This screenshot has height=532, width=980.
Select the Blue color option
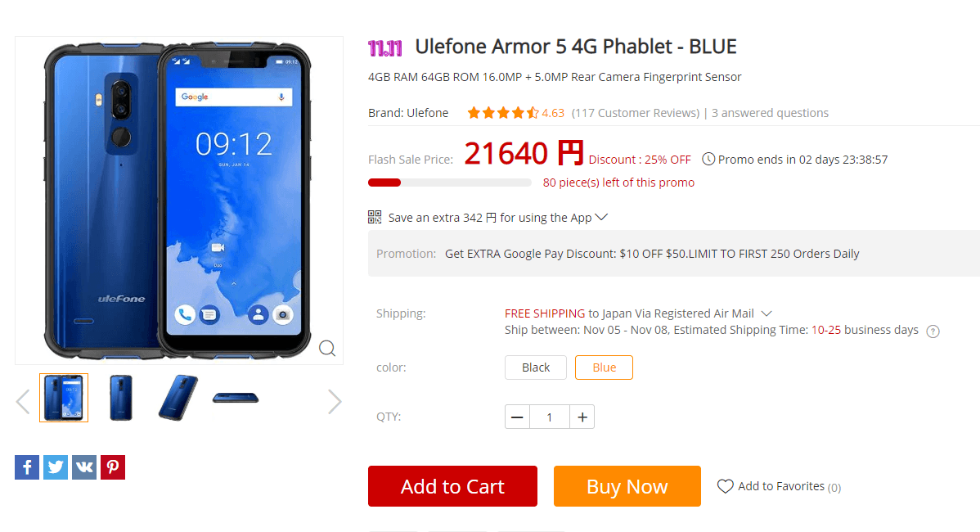[x=604, y=367]
